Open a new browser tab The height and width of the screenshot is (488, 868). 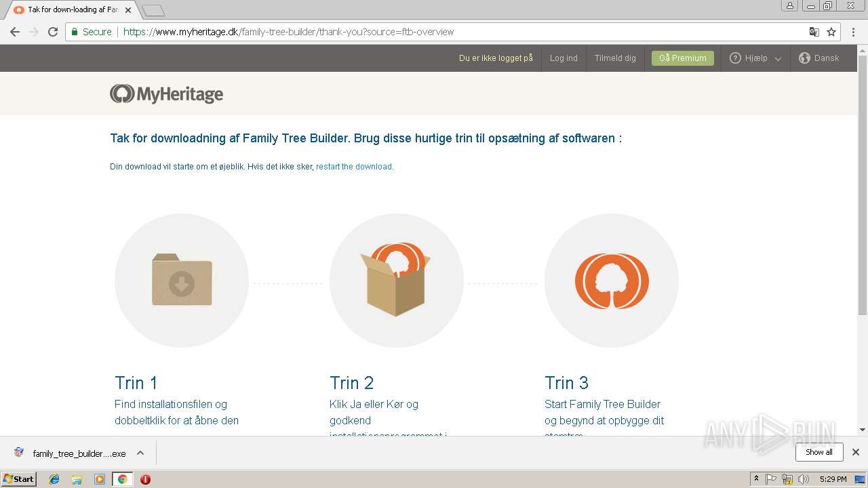point(153,10)
